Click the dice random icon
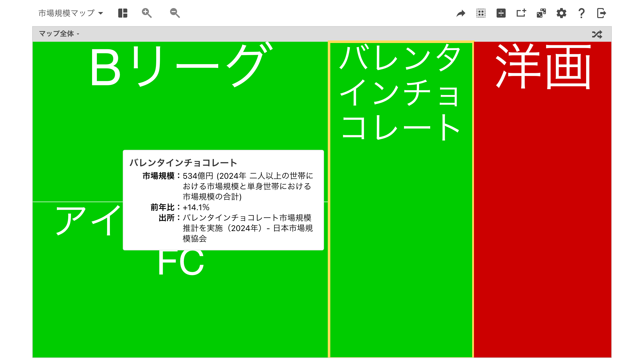The width and height of the screenshot is (644, 362). pyautogui.click(x=541, y=13)
